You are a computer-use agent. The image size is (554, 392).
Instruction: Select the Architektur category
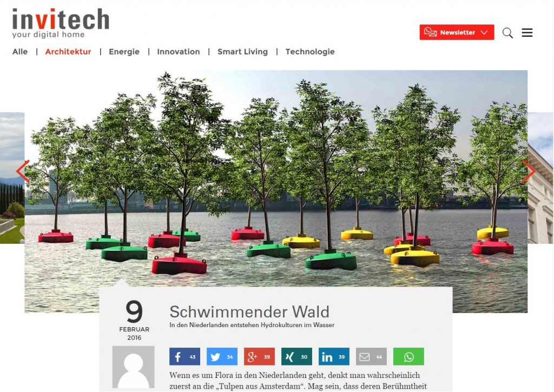pyautogui.click(x=68, y=51)
